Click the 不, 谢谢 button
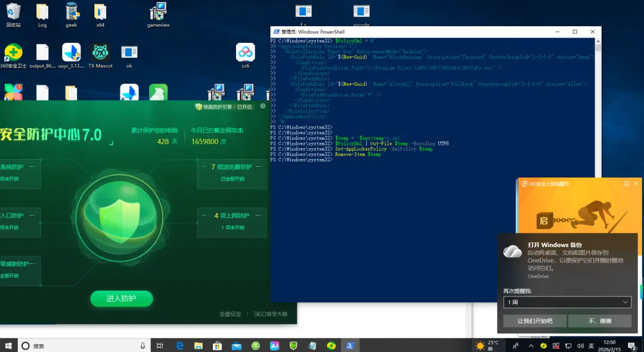This screenshot has height=352, width=644. click(x=600, y=321)
